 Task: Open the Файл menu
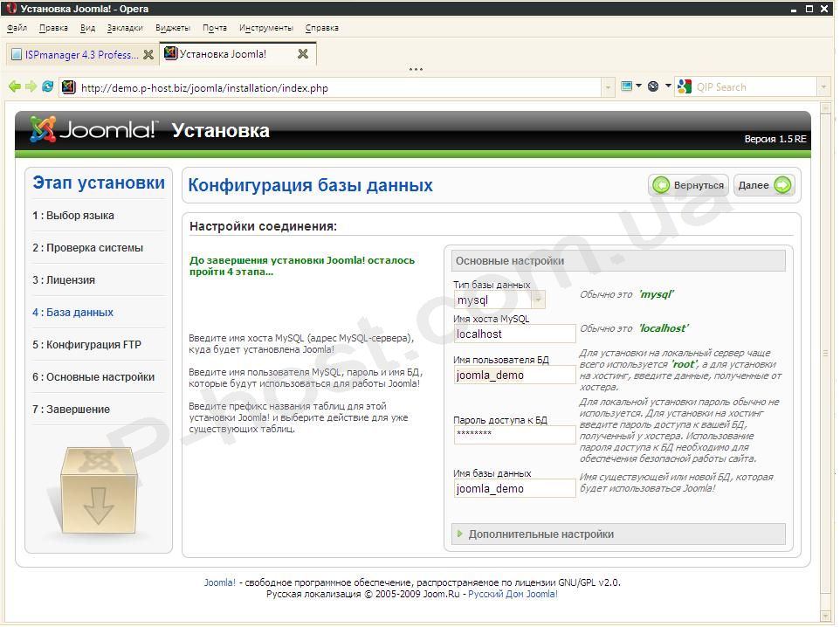17,28
